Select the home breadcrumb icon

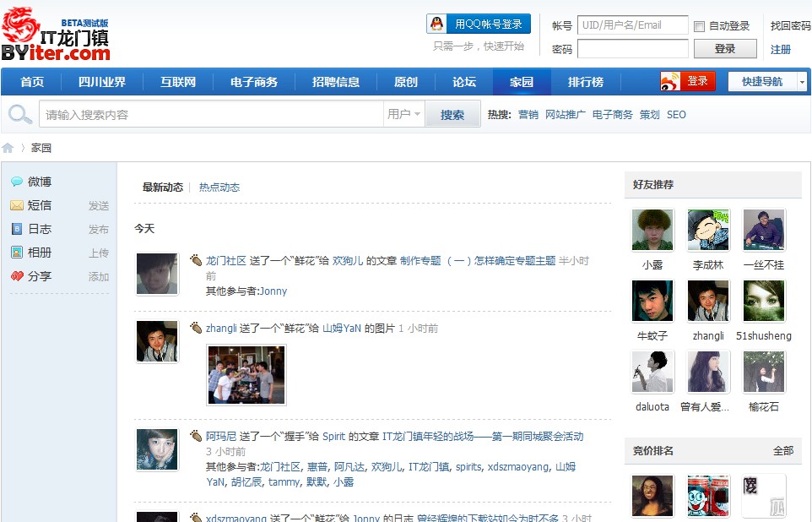[x=8, y=145]
